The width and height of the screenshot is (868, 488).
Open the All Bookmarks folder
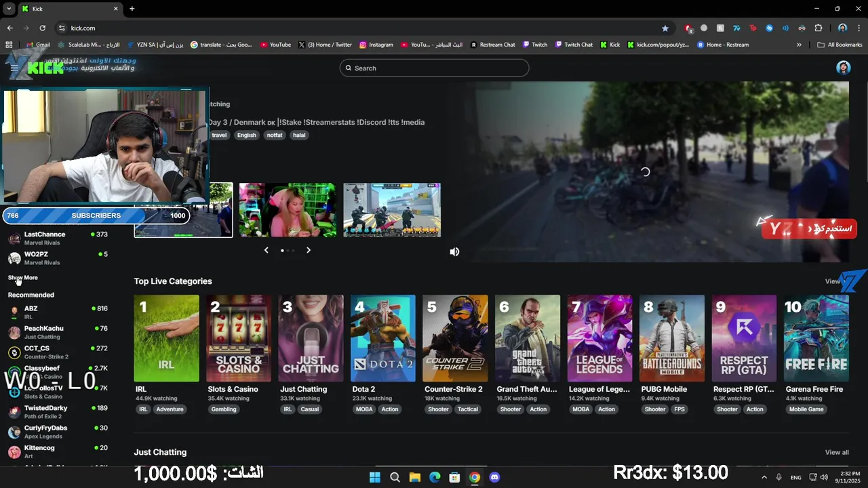pos(840,45)
